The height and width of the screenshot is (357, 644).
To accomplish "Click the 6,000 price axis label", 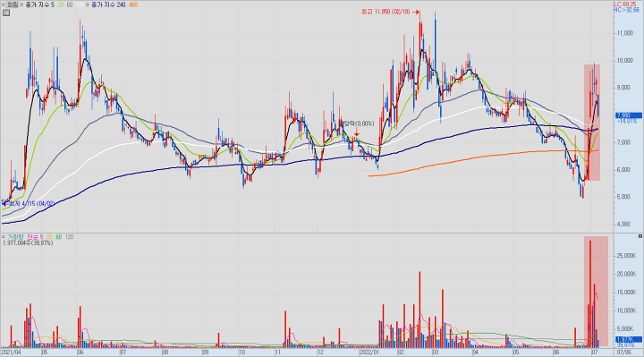I will [624, 170].
